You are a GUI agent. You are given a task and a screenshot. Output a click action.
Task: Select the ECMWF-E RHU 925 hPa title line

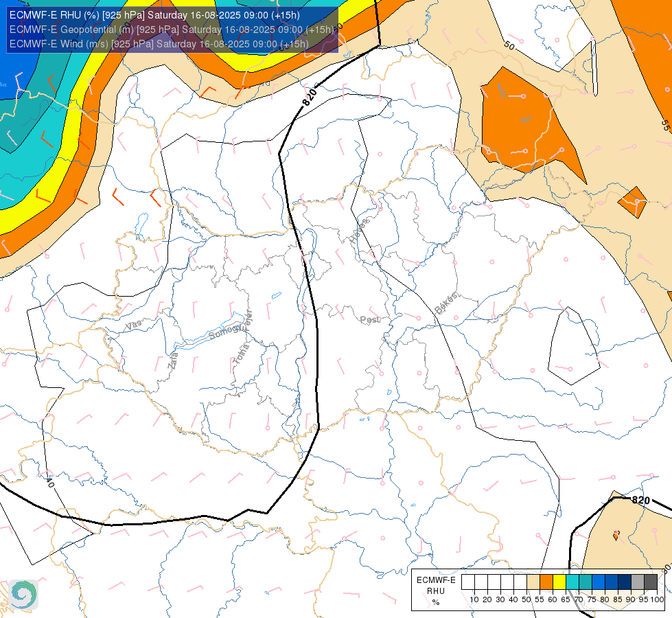point(154,15)
